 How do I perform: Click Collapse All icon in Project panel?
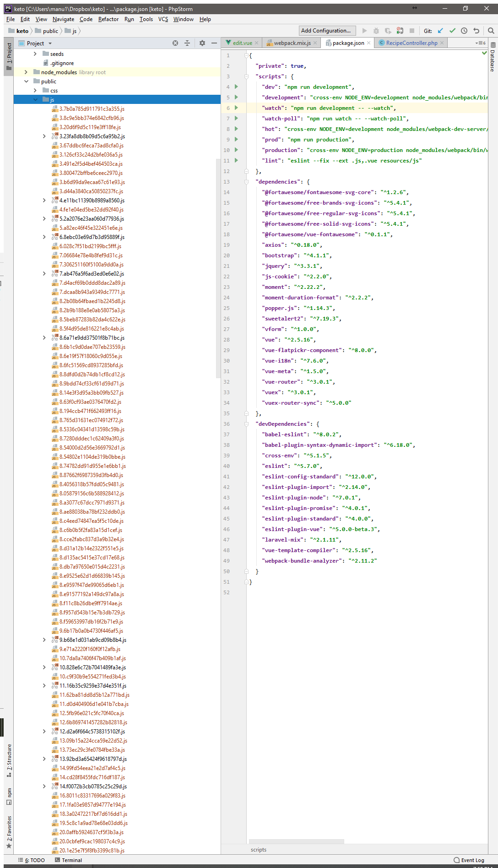click(187, 43)
